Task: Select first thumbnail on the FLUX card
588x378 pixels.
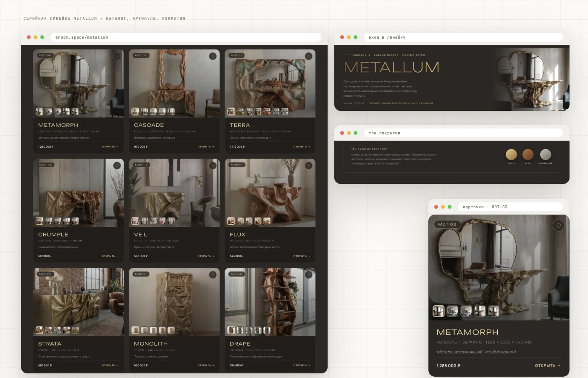Action: [231, 221]
